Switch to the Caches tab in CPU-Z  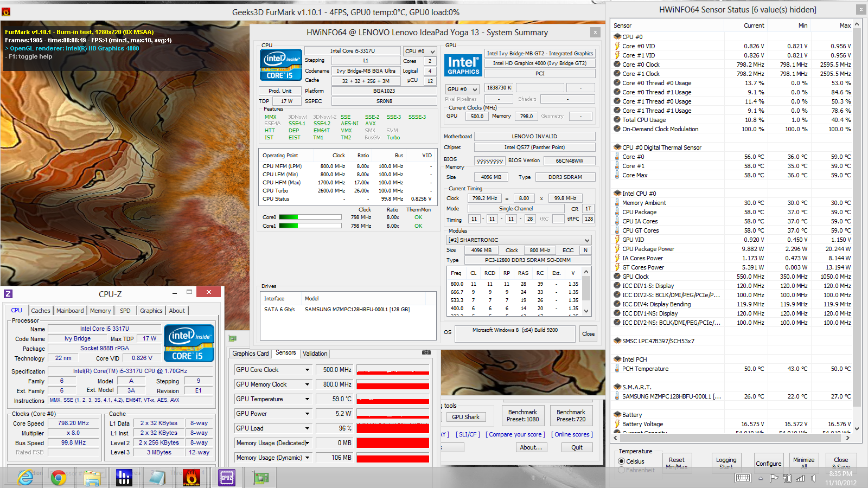pos(41,311)
